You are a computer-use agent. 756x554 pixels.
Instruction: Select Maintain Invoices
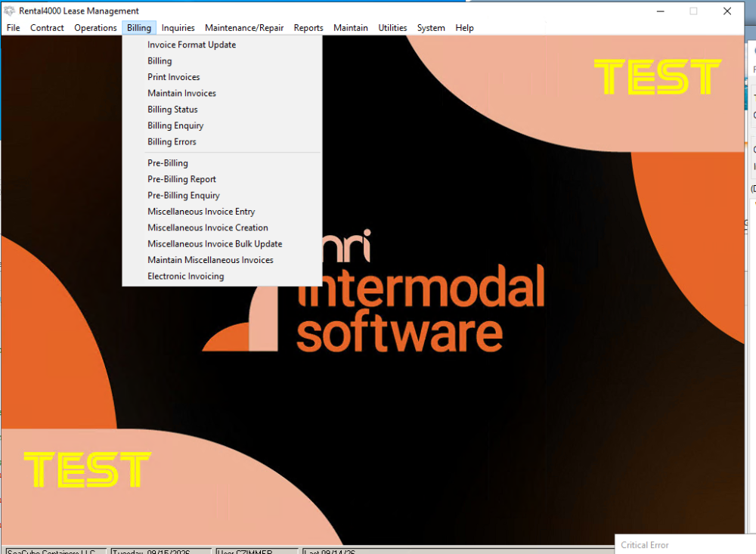[x=222, y=94]
